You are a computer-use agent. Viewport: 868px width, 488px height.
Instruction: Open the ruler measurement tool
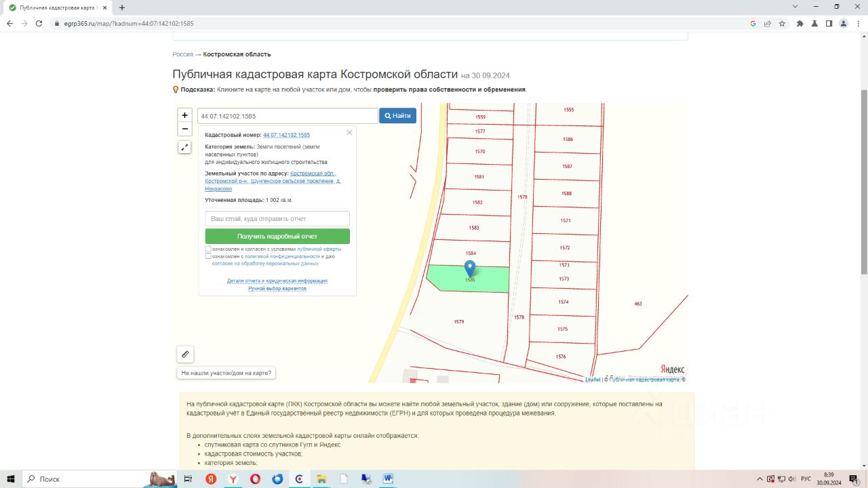tap(185, 354)
